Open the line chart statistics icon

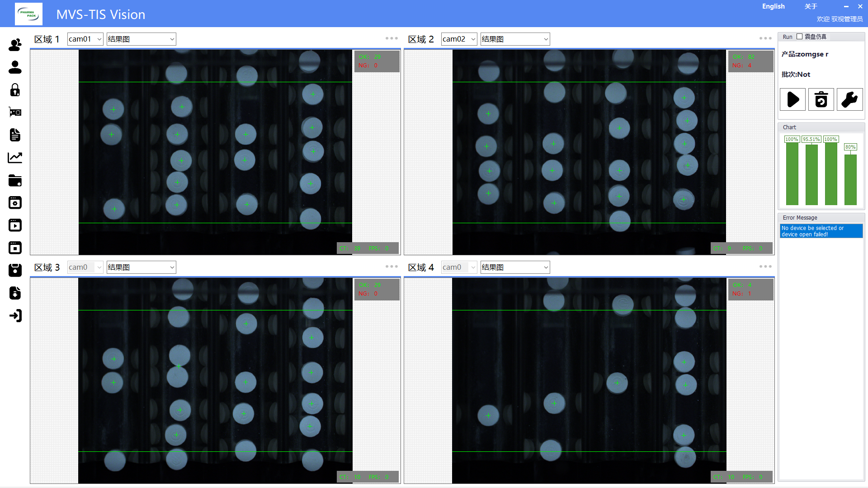pyautogui.click(x=15, y=157)
